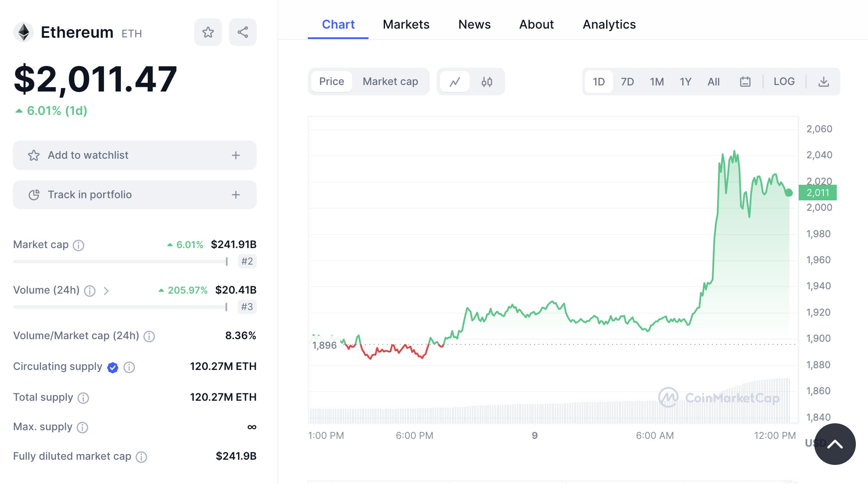Switch chart to Market cap mode
Image resolution: width=868 pixels, height=484 pixels.
[390, 82]
